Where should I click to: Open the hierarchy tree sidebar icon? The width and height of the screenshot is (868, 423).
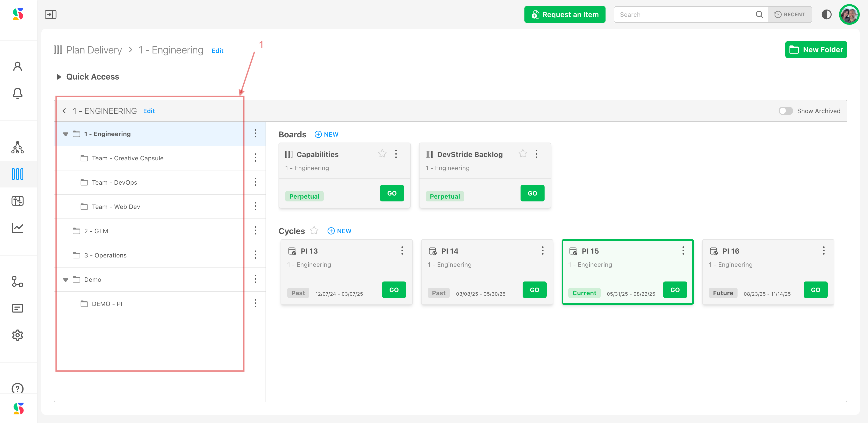tap(18, 147)
